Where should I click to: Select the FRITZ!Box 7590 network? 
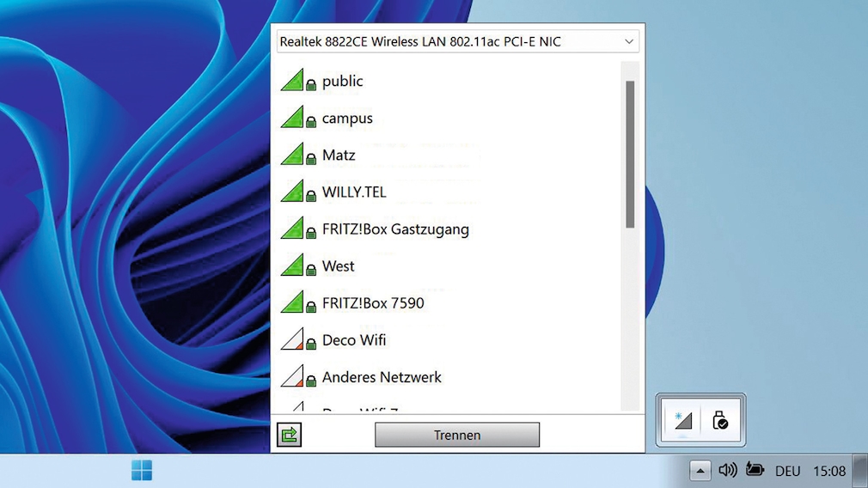[373, 303]
